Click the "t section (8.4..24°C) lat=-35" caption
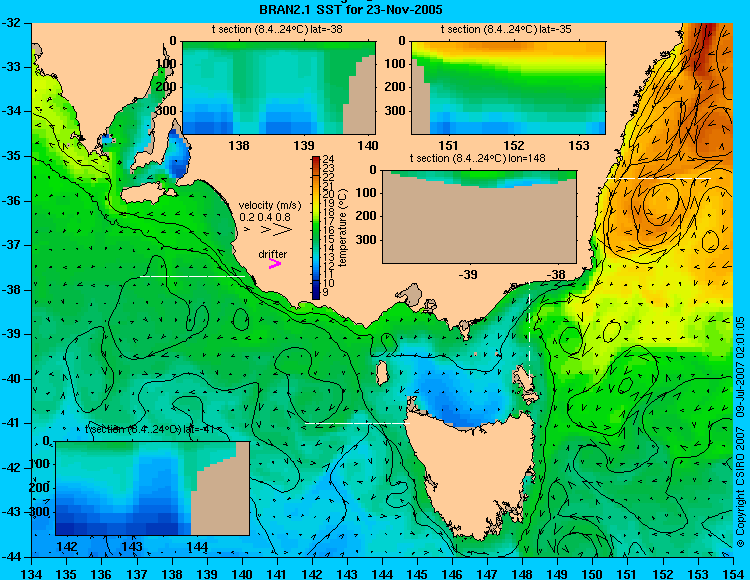The width and height of the screenshot is (750, 580). click(x=506, y=30)
